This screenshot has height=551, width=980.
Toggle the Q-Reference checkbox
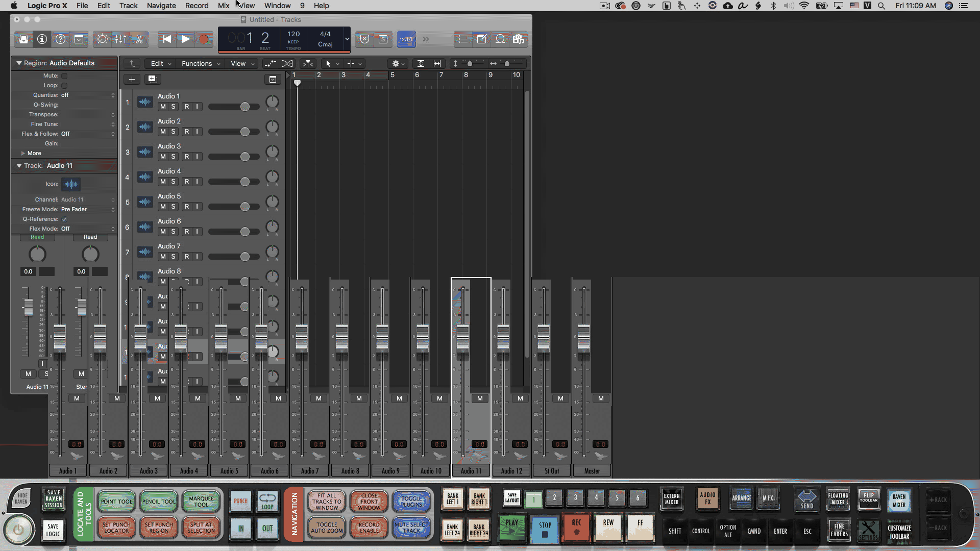64,219
